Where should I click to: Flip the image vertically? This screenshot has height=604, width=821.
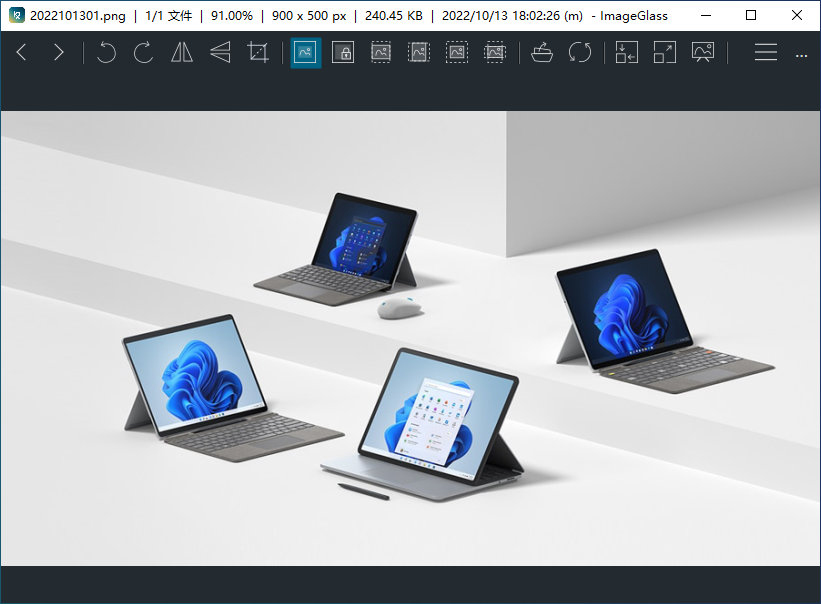(220, 52)
